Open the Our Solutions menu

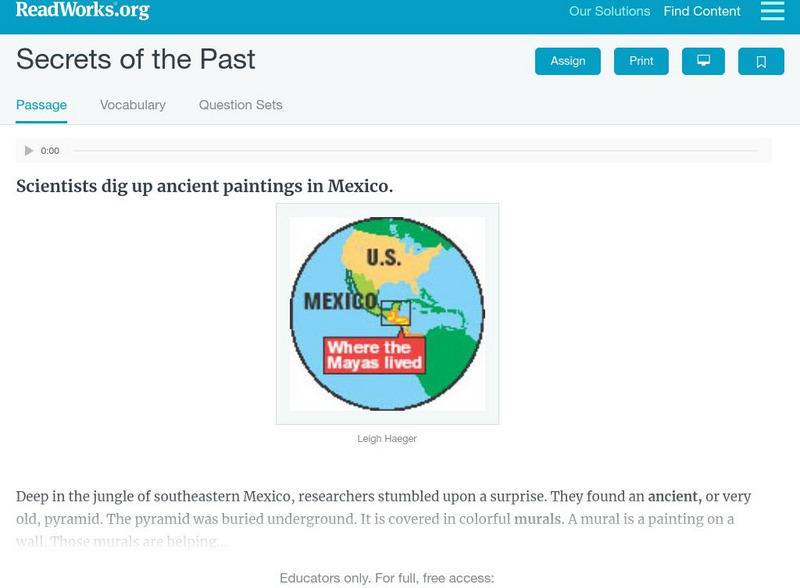point(609,12)
